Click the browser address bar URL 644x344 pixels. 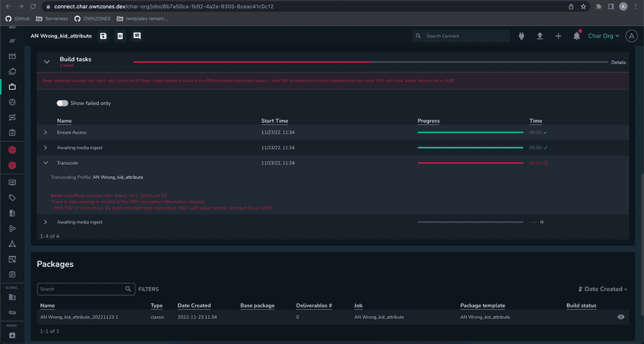point(164,7)
